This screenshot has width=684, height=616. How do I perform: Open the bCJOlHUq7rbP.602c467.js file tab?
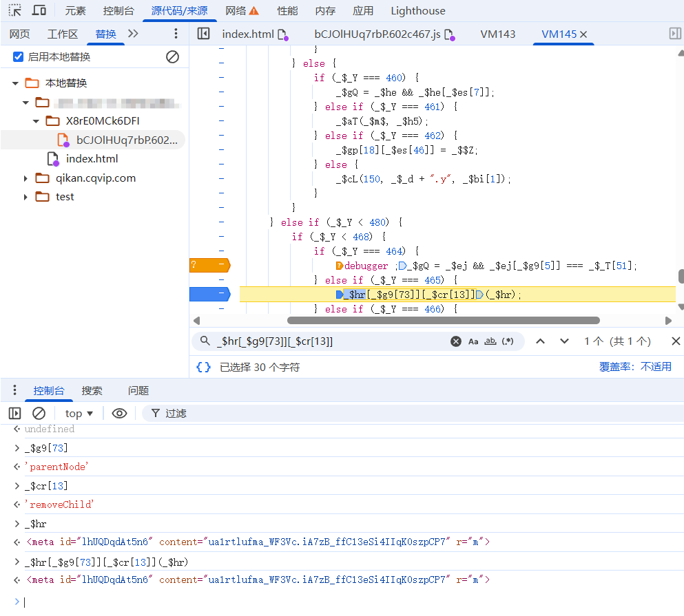[x=377, y=34]
